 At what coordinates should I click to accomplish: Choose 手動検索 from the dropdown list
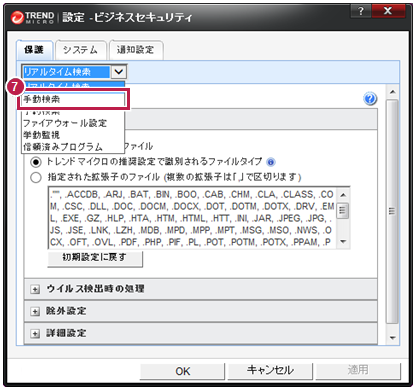point(73,99)
